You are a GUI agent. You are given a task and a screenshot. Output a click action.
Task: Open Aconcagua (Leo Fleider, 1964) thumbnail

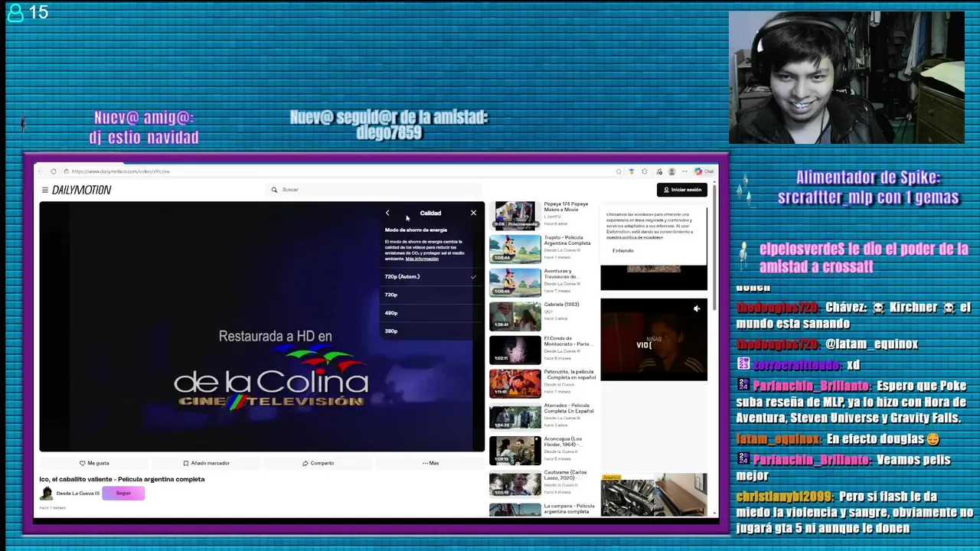tap(515, 451)
